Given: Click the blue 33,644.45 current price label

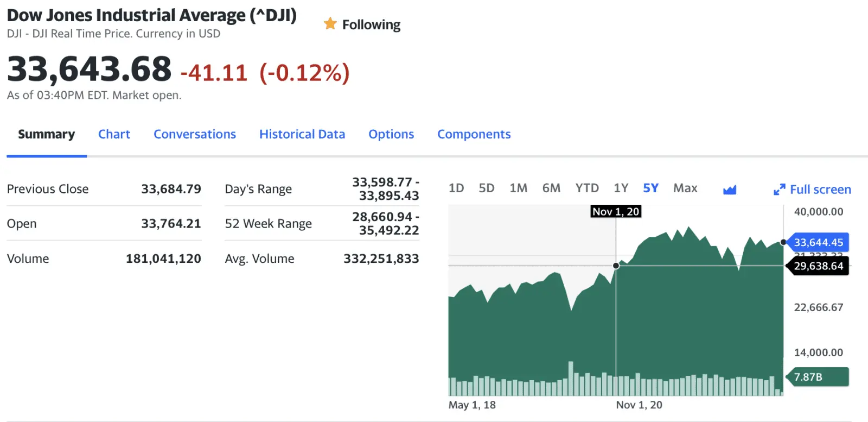Looking at the screenshot, I should tap(818, 242).
